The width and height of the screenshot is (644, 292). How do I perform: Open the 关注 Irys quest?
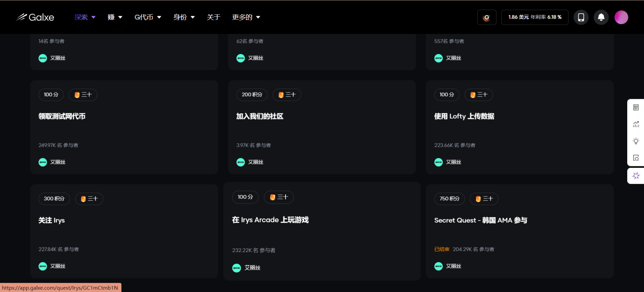(51, 220)
